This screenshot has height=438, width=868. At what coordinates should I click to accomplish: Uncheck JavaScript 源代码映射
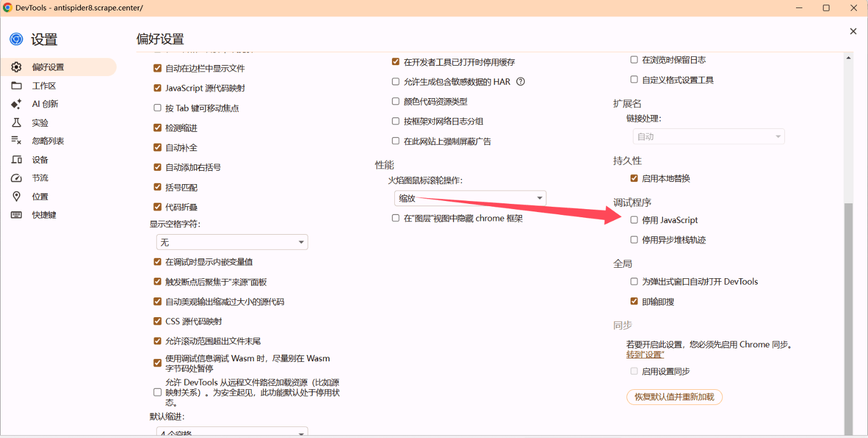tap(157, 89)
